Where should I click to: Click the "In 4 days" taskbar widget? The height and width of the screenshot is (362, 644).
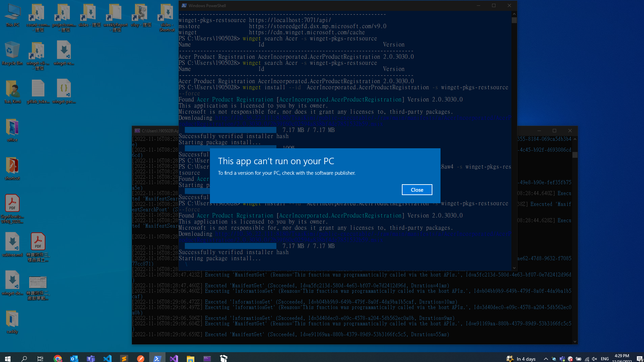click(x=521, y=359)
